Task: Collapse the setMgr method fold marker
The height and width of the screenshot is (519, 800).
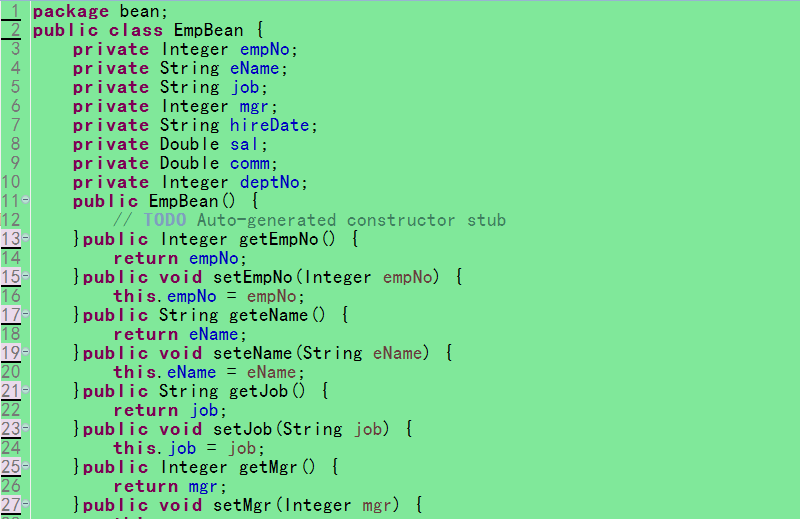Action: pos(25,505)
